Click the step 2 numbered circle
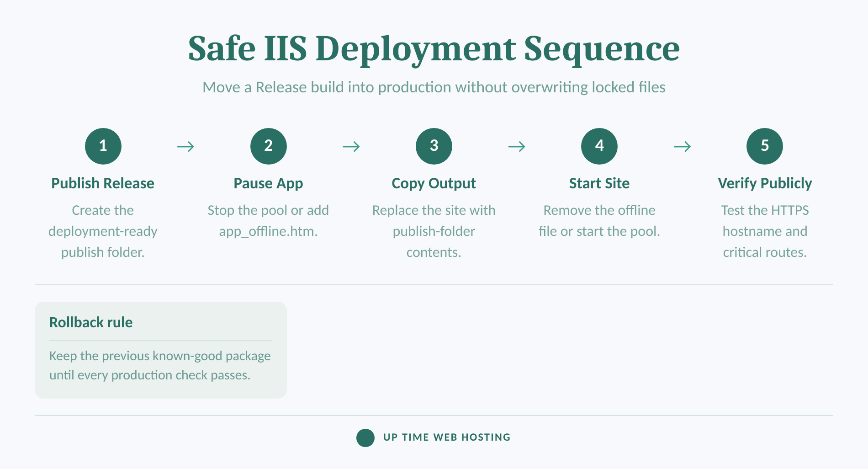 269,146
